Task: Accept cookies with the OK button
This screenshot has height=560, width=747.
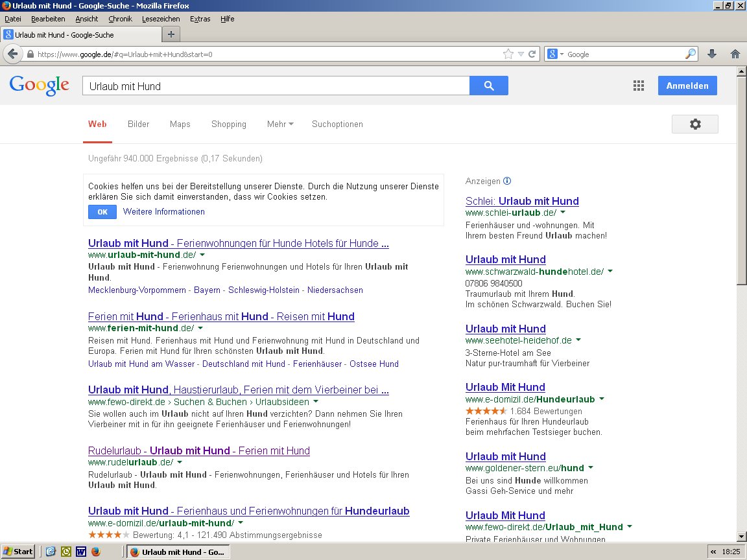Action: 102,212
